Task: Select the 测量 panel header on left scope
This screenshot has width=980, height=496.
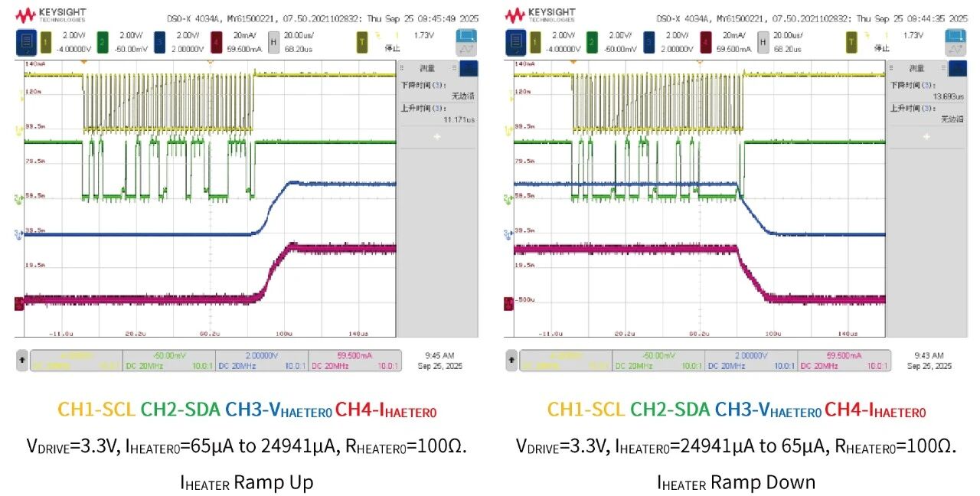Action: click(x=428, y=68)
